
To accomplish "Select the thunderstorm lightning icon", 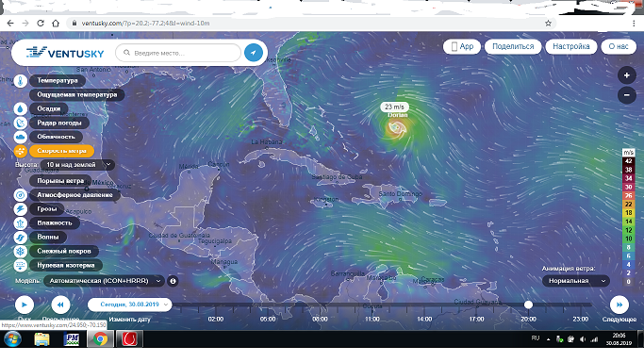I will pos(20,209).
